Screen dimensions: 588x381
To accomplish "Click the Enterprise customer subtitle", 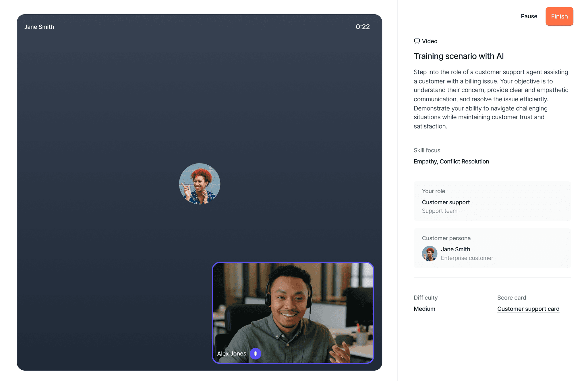I will [x=467, y=258].
